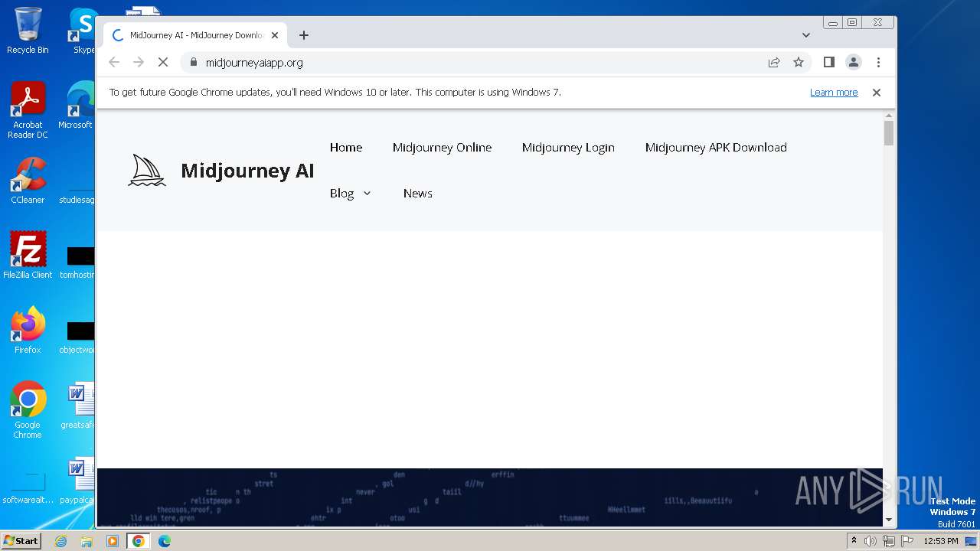
Task: Click the page vertical scrollbar thumb
Action: tap(889, 133)
